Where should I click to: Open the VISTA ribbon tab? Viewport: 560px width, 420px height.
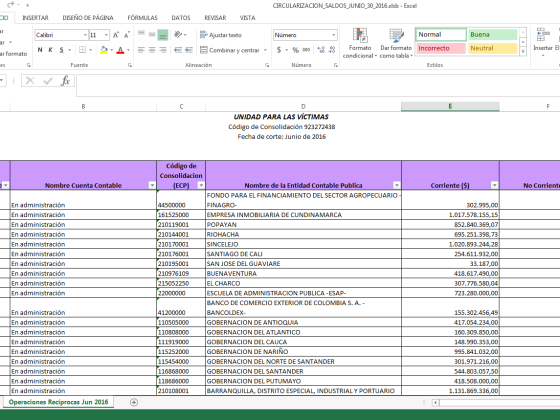[247, 18]
